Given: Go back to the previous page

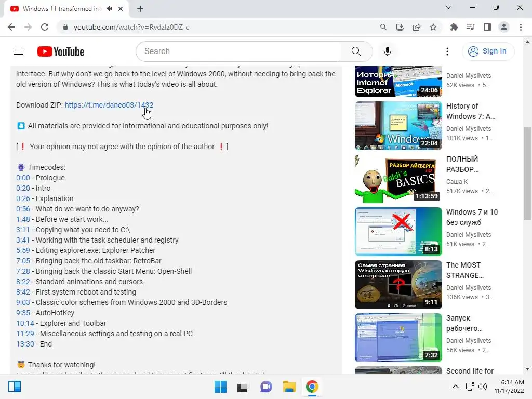Looking at the screenshot, I should point(11,27).
